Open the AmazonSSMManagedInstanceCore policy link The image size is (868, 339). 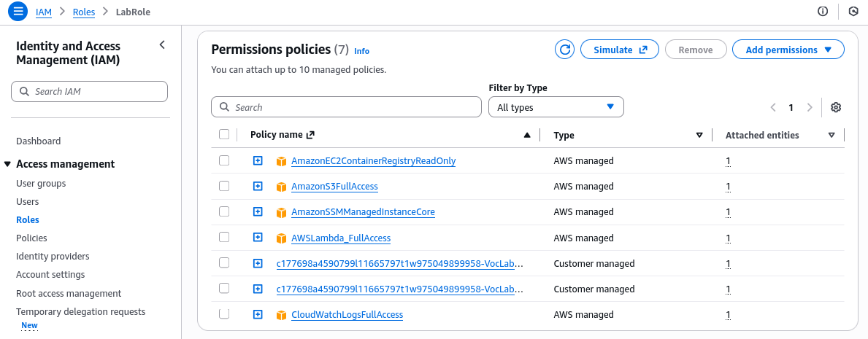(x=363, y=212)
